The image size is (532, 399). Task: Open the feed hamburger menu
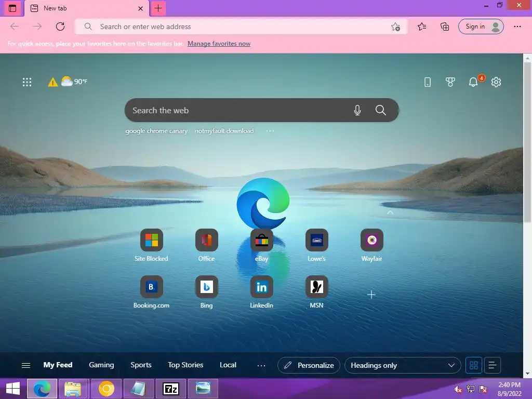[26, 365]
